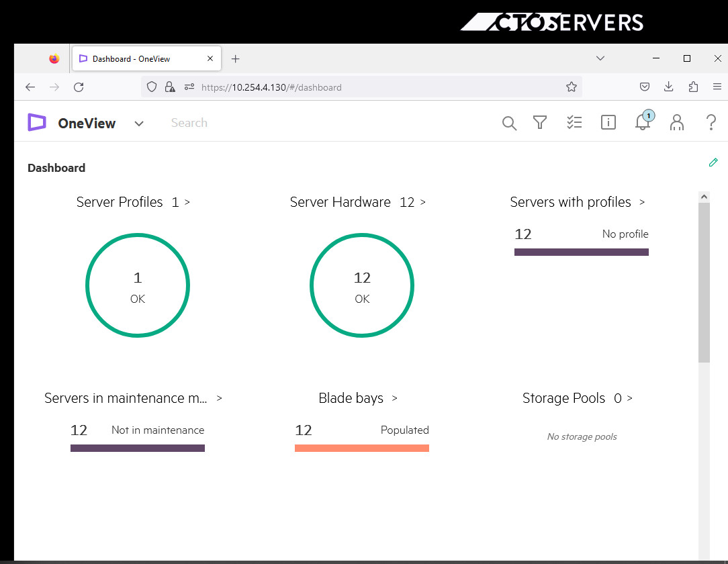Click the dashboard scrollbar up arrow
The height and width of the screenshot is (564, 728).
[704, 197]
